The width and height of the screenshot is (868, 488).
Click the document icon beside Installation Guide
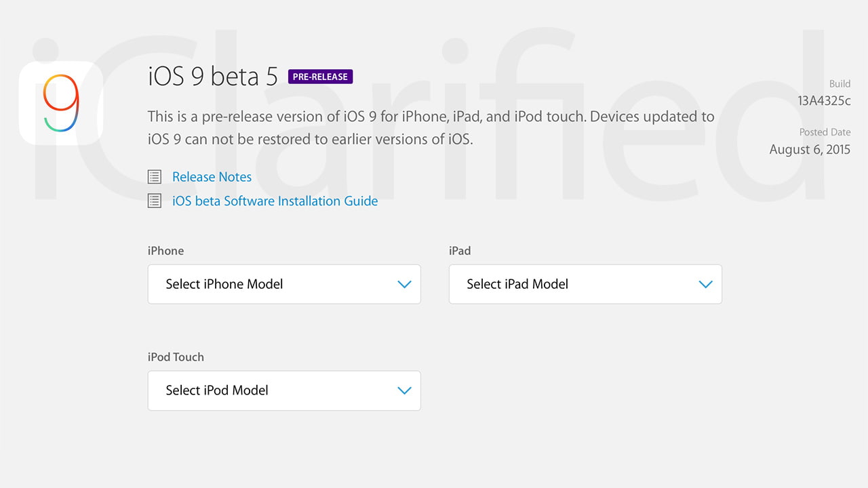tap(155, 201)
